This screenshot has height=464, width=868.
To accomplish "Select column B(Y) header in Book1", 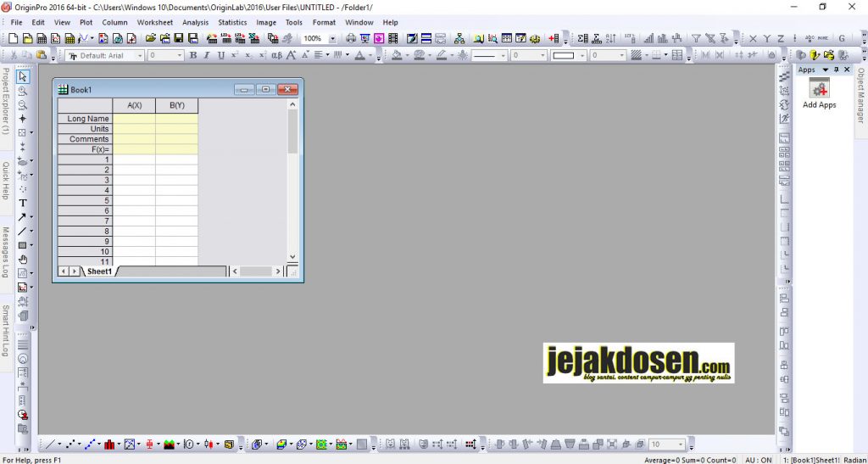I will tap(176, 105).
